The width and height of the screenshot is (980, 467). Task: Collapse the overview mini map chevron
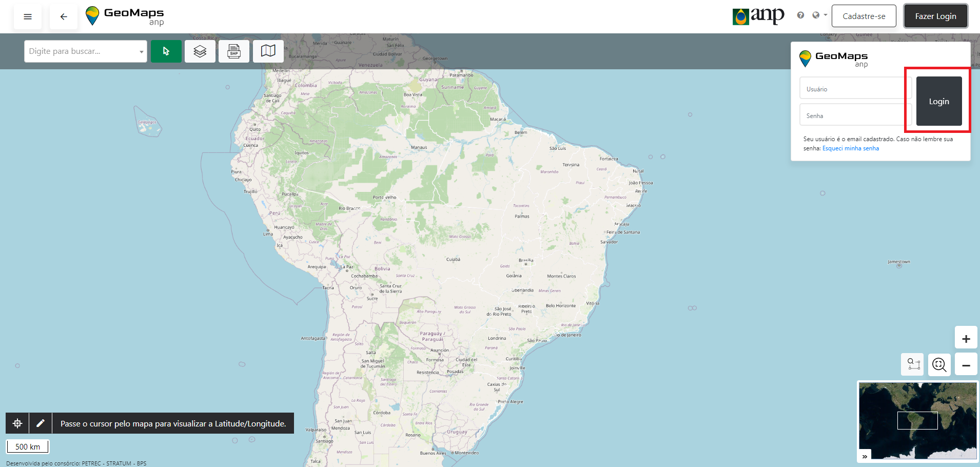pyautogui.click(x=865, y=456)
